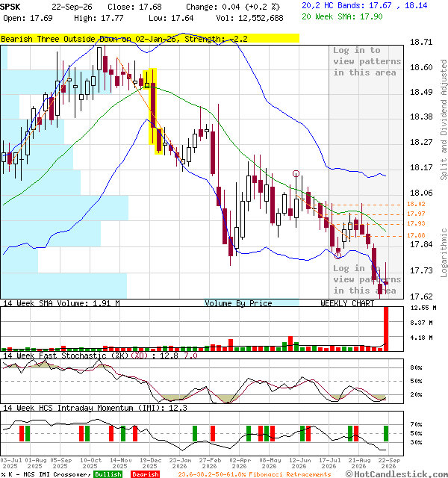Image resolution: width=448 pixels, height=478 pixels.
Task: Click the SPSK ticker symbol
Action: tap(10, 7)
